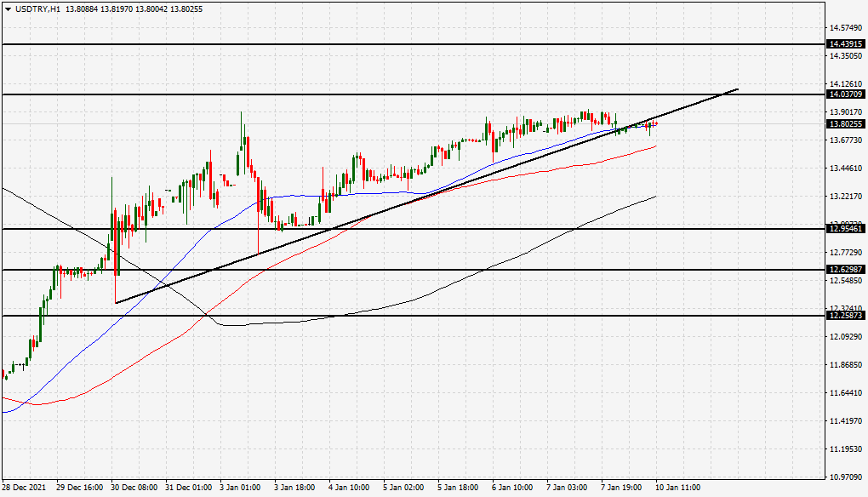Viewport: 868px width, 497px height.
Task: Click the 6 Jan 10:00 time label
Action: pos(513,488)
